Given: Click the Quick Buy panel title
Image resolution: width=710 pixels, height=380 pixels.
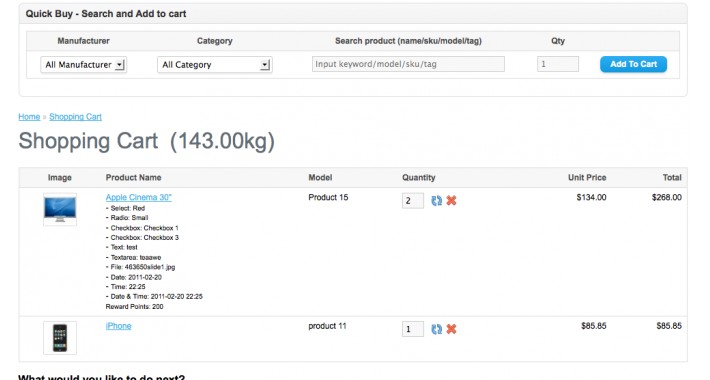Looking at the screenshot, I should pos(106,14).
